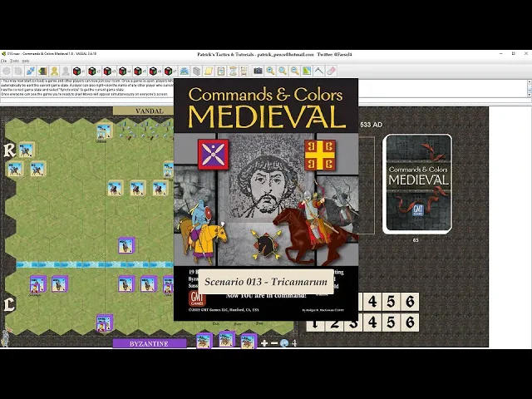This screenshot has height=399, width=532.
Task: Select tile 5 on lower victory track
Action: [392, 323]
